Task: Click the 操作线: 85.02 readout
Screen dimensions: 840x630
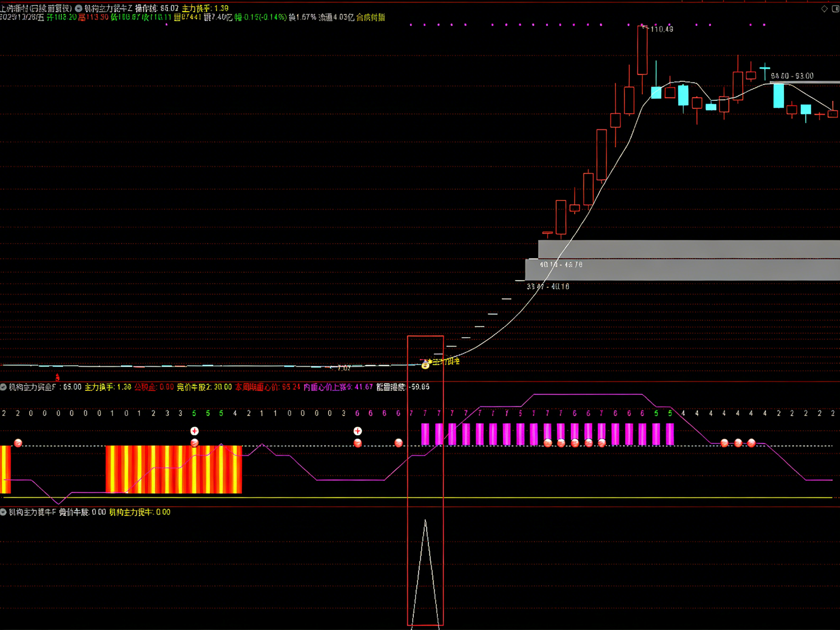Action: click(157, 8)
